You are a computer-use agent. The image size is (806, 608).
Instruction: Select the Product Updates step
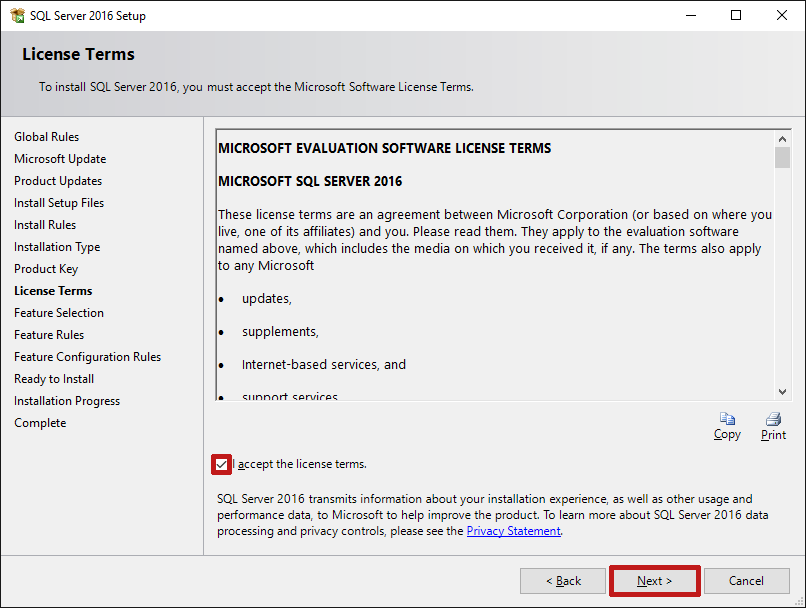56,180
